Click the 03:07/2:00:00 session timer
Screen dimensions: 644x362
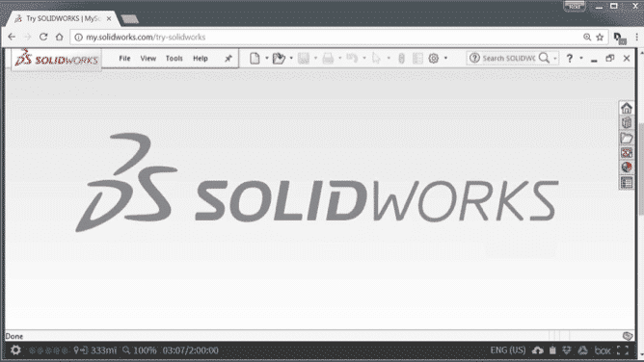(x=191, y=350)
